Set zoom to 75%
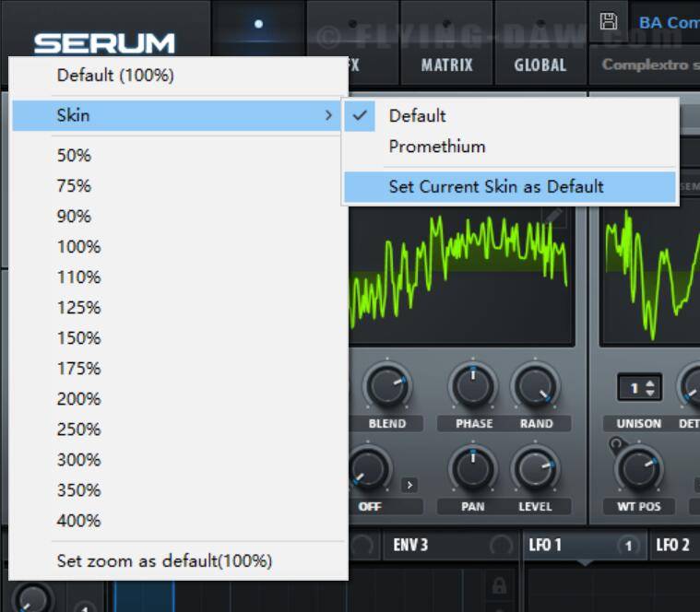Image resolution: width=700 pixels, height=612 pixels. pos(178,185)
